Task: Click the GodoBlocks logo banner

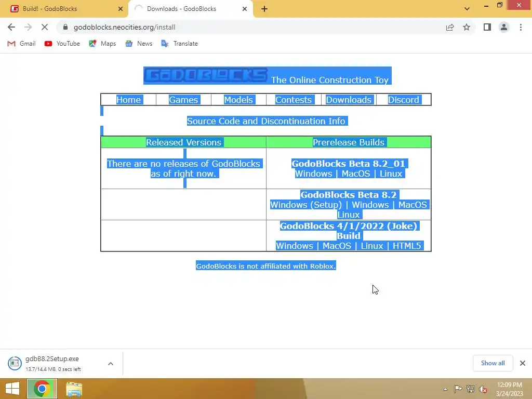Action: 206,75
